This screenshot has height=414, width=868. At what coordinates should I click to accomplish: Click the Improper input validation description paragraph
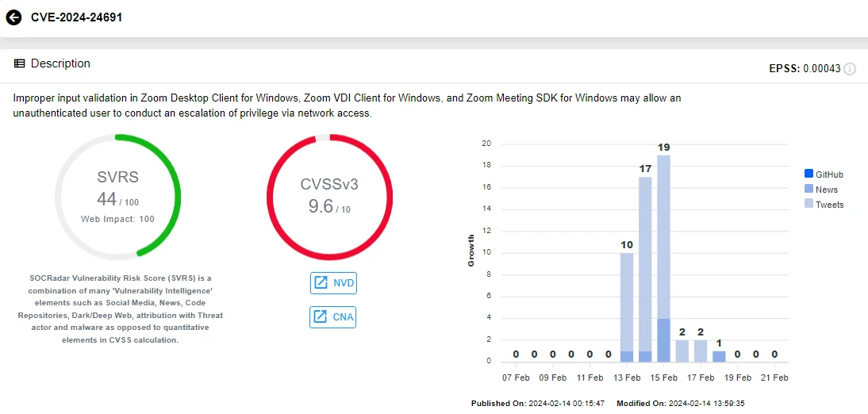click(348, 105)
